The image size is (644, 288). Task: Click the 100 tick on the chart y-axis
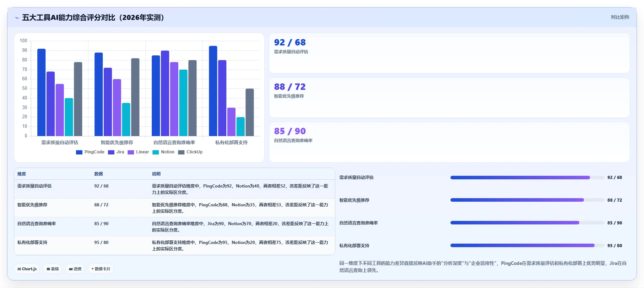tap(23, 41)
